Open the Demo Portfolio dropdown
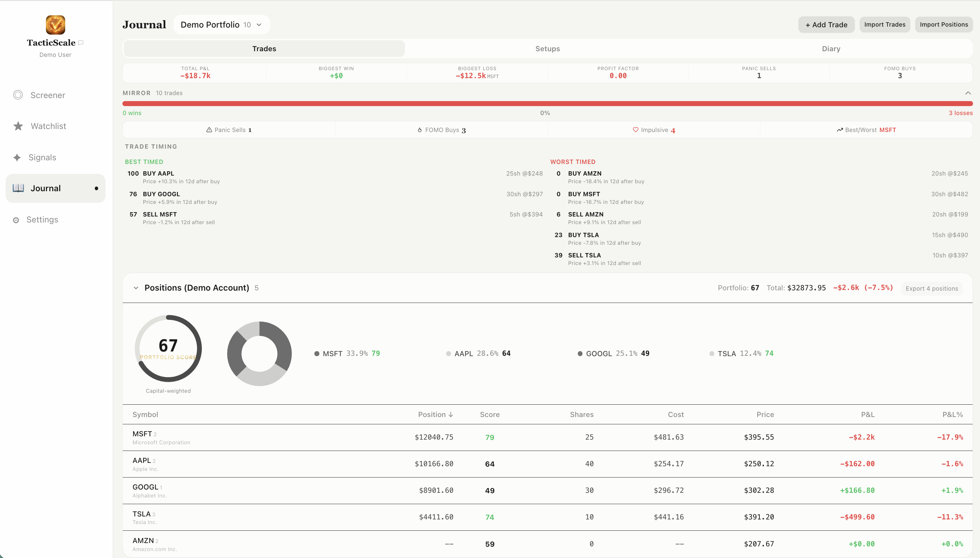Screen dimensions: 980x558 221,25
